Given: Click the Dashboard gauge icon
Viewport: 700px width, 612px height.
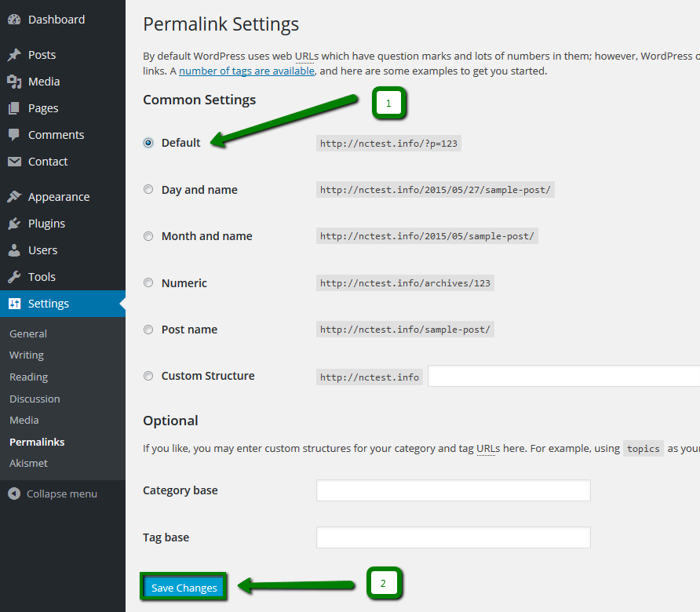Looking at the screenshot, I should 14,20.
